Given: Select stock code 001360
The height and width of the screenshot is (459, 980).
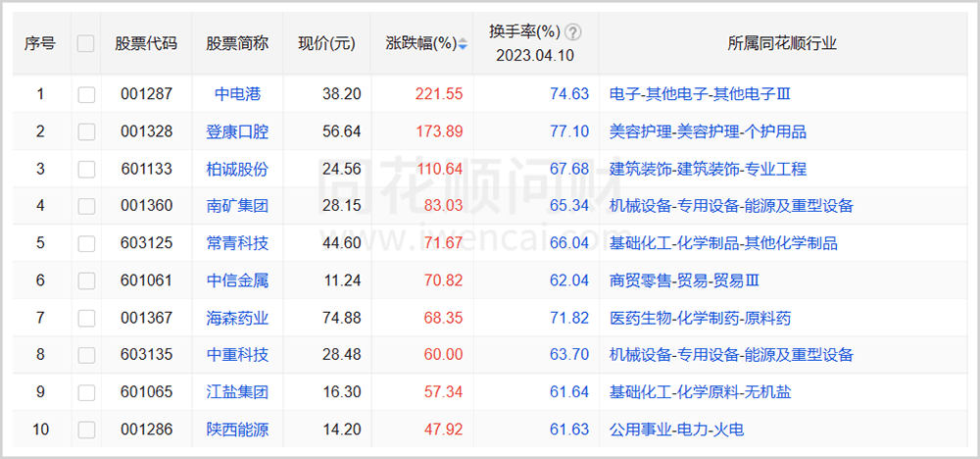Looking at the screenshot, I should tap(146, 206).
